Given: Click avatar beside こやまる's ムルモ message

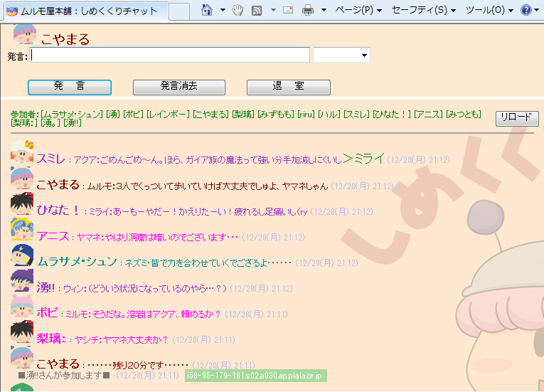Looking at the screenshot, I should pos(22,178).
